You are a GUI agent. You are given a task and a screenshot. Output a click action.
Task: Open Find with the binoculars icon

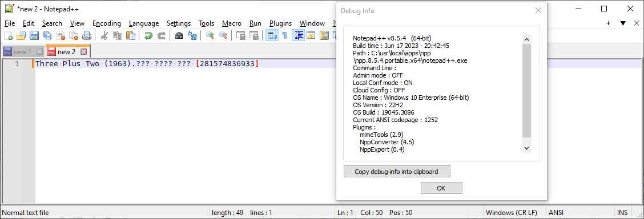179,36
